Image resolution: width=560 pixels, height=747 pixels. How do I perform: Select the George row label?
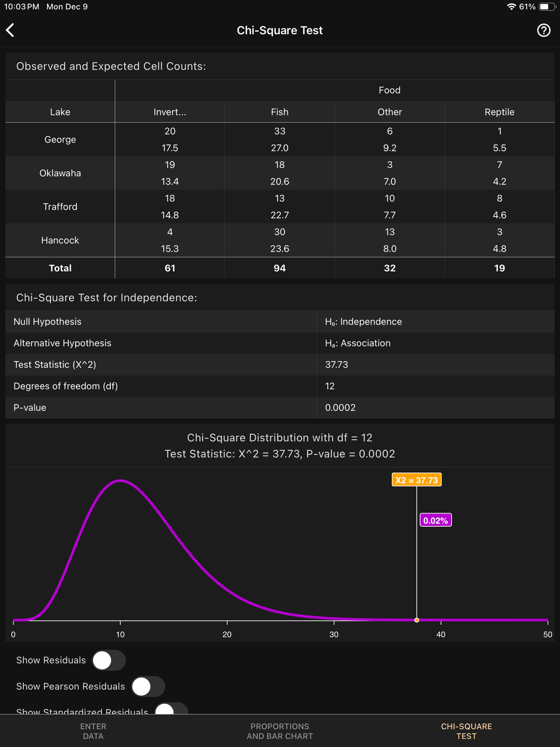pos(60,140)
